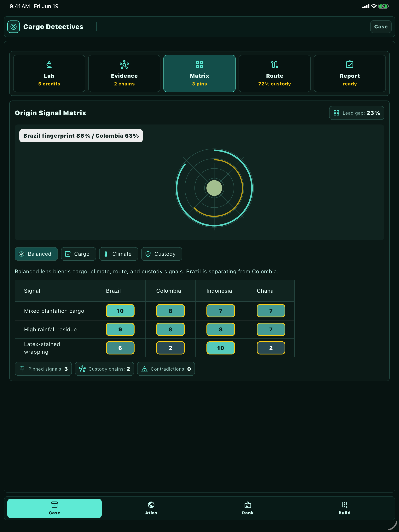Click the Report clipboard-check icon
Screen dimensions: 399x532
(x=350, y=64)
